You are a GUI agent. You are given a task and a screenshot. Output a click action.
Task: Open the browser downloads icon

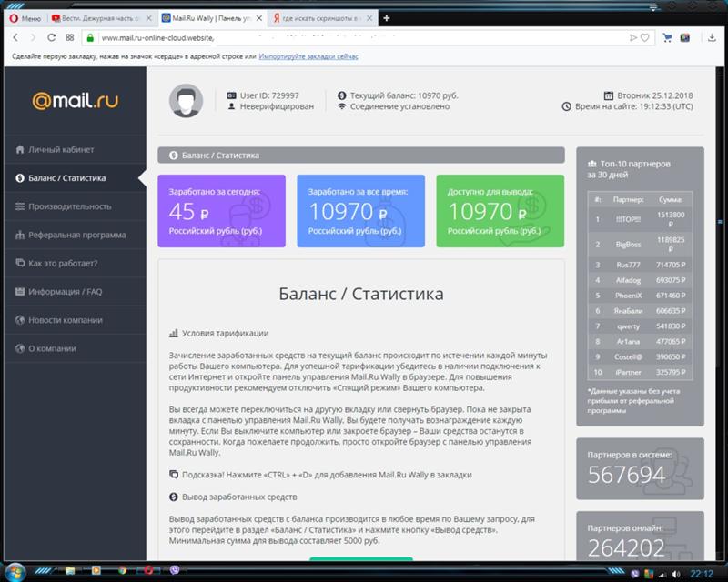tap(712, 37)
